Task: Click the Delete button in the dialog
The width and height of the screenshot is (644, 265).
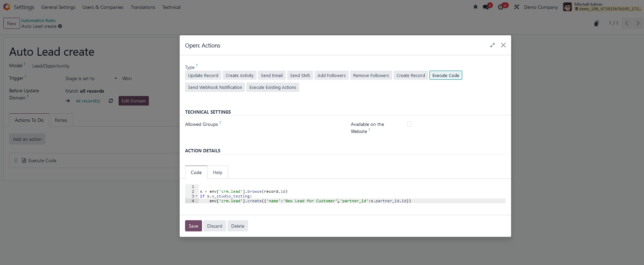Action: (238, 226)
